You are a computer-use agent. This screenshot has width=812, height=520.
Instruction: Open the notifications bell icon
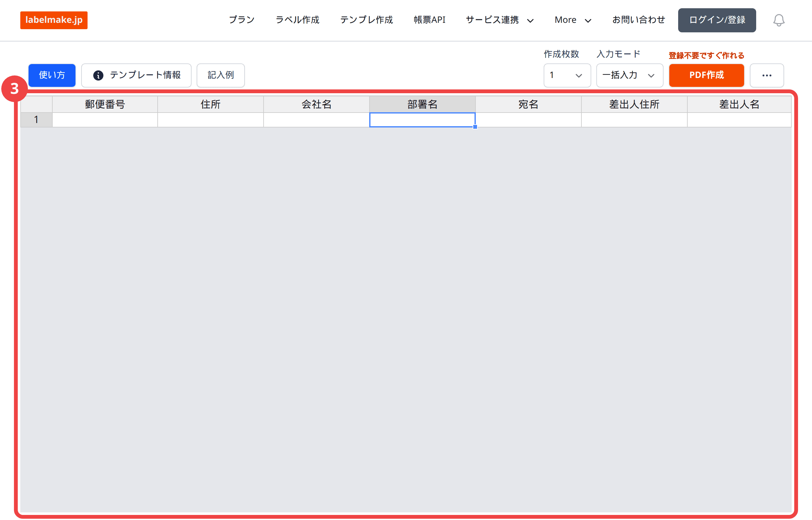click(779, 20)
